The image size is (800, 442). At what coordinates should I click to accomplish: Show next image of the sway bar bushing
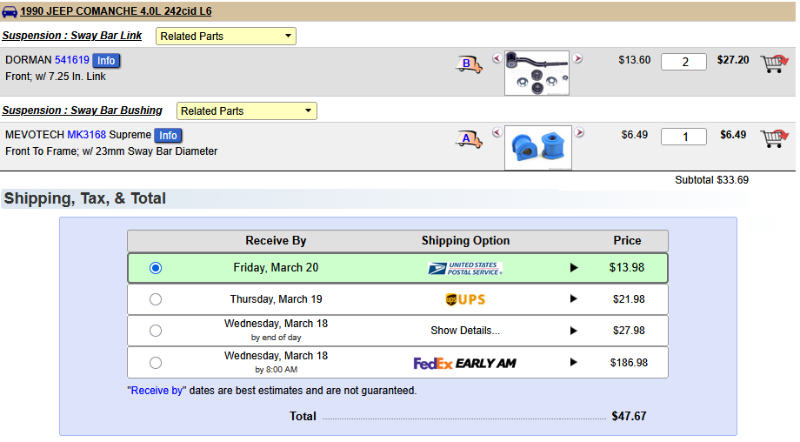(579, 133)
